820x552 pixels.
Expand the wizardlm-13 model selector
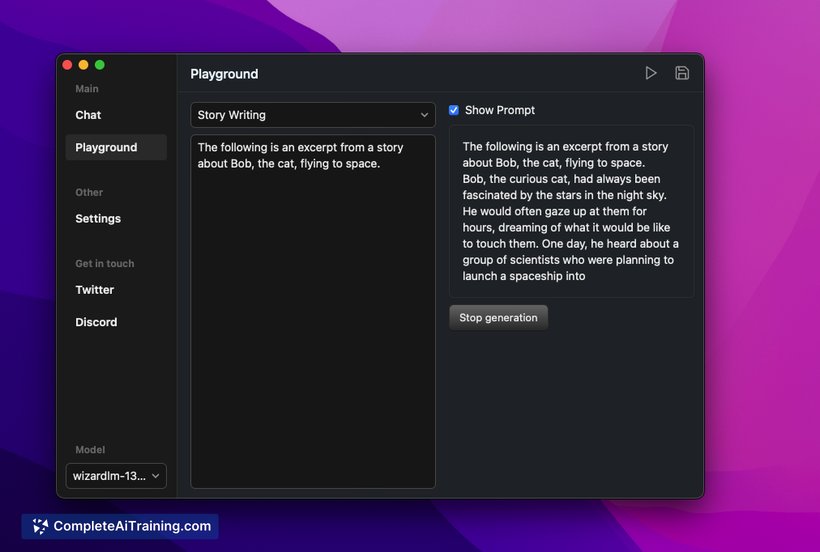[x=116, y=476]
